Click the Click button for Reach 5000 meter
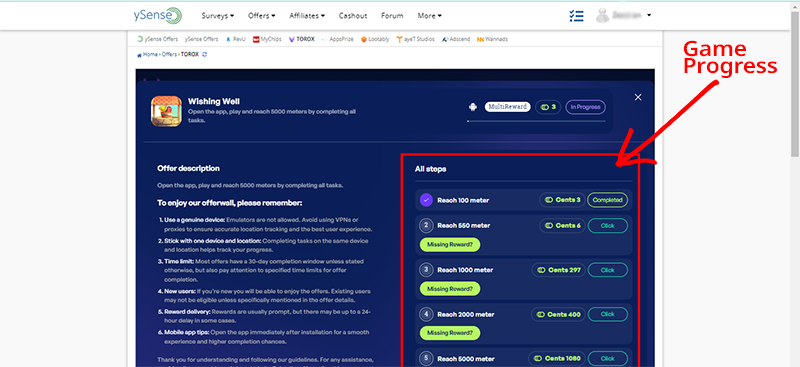This screenshot has width=800, height=367. 608,358
